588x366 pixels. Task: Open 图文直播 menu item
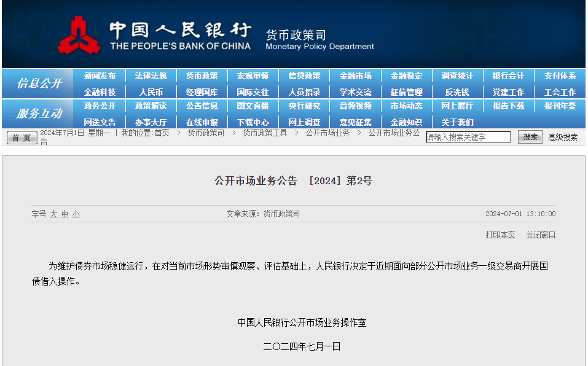coord(253,106)
